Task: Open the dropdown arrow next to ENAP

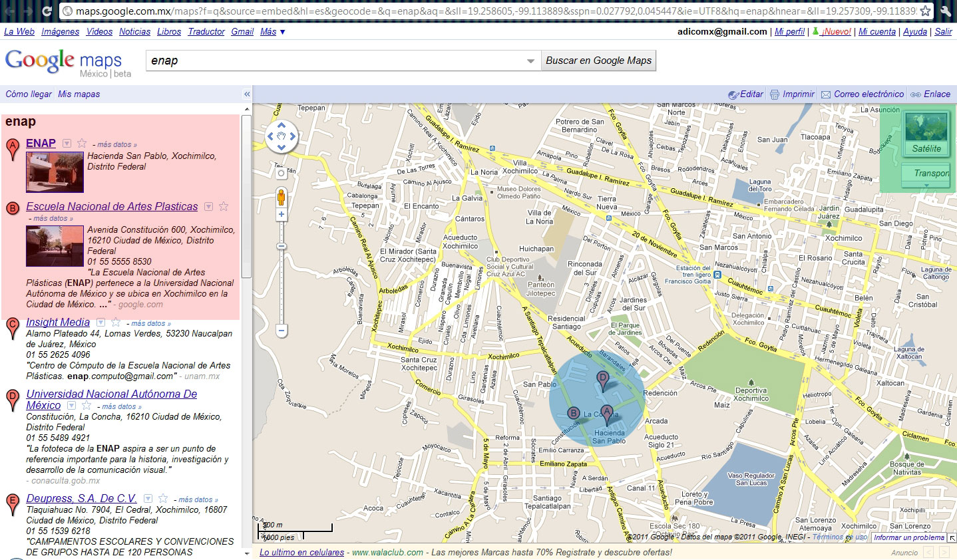Action: point(67,143)
